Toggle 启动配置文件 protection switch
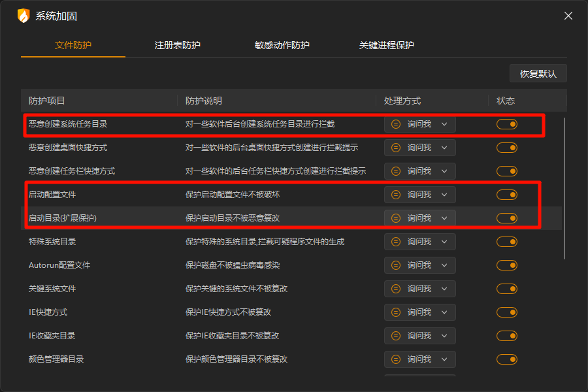Screen dimensions: 588x392 tap(507, 195)
